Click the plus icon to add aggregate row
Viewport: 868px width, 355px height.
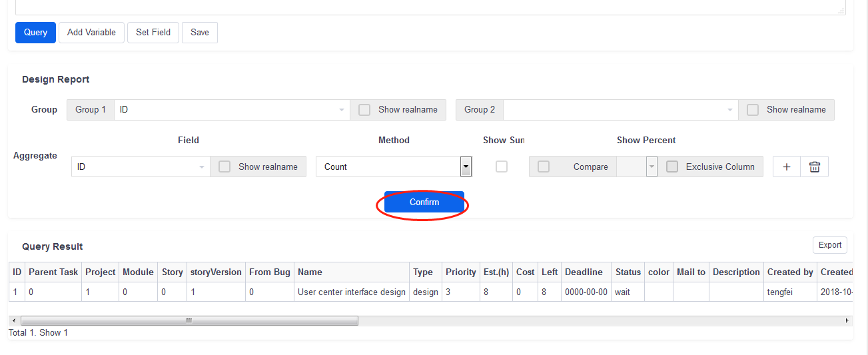[x=786, y=167]
